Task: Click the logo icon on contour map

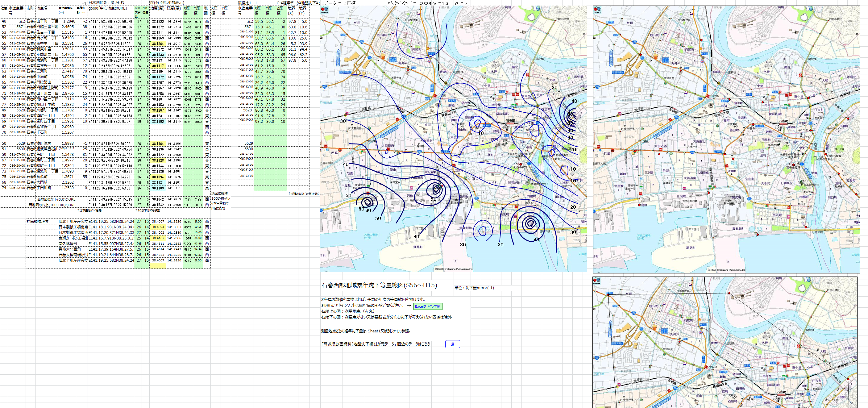Action: pos(325,9)
